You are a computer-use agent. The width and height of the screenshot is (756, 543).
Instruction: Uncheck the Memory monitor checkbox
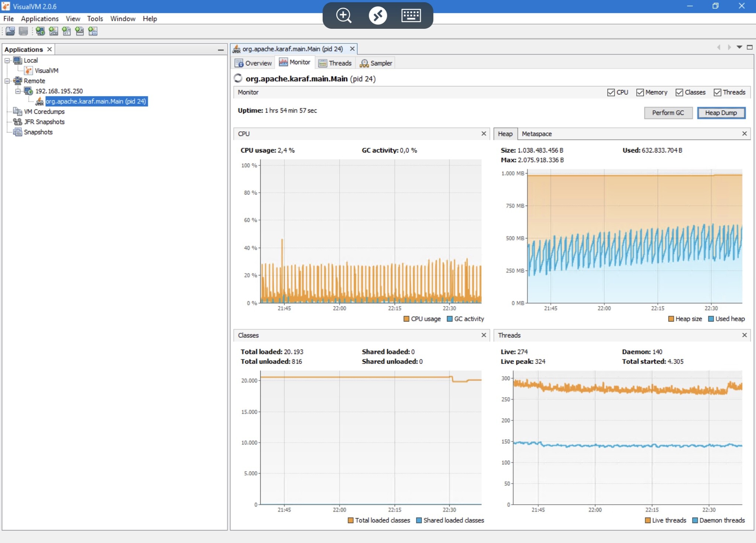coord(640,92)
